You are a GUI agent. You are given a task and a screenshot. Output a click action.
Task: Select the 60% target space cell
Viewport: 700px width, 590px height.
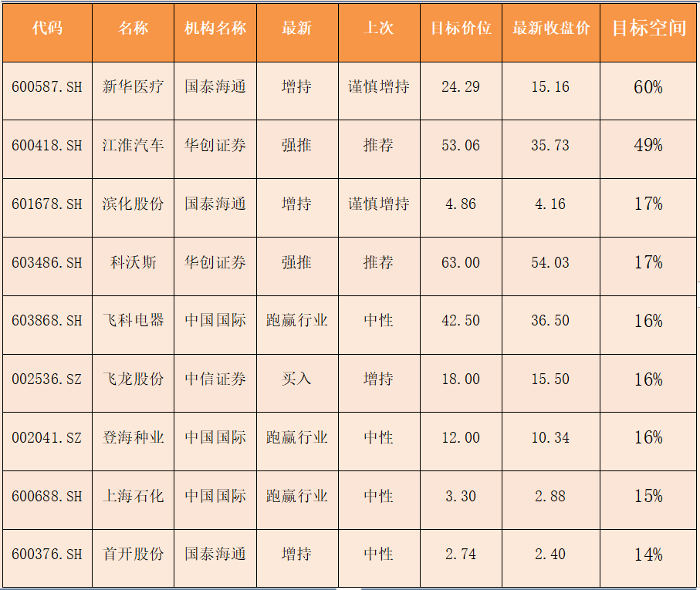(648, 87)
